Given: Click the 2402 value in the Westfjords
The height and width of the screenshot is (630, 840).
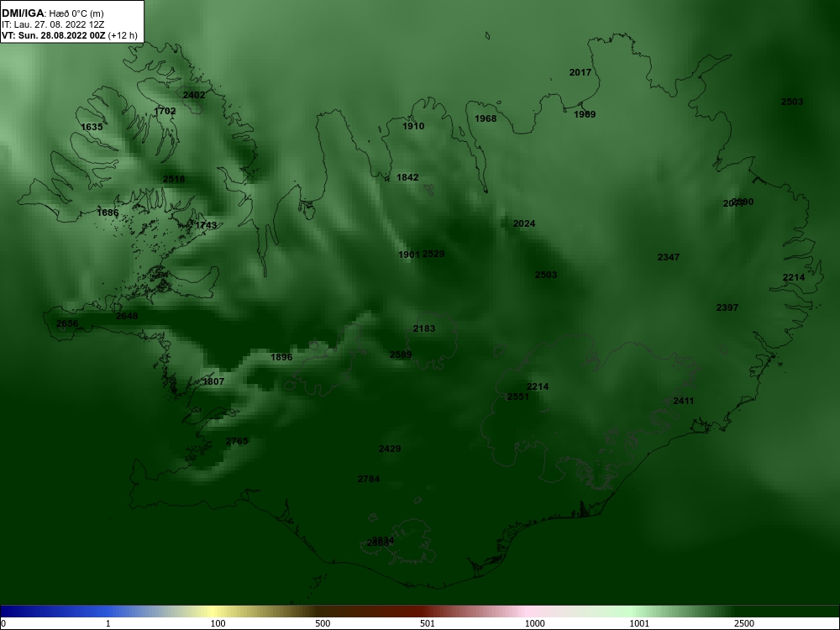Looking at the screenshot, I should [194, 96].
